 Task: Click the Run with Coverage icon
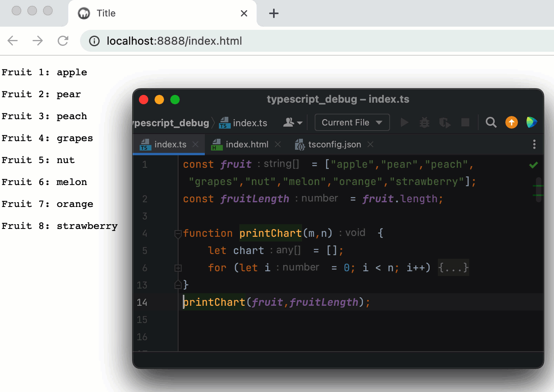click(x=445, y=122)
